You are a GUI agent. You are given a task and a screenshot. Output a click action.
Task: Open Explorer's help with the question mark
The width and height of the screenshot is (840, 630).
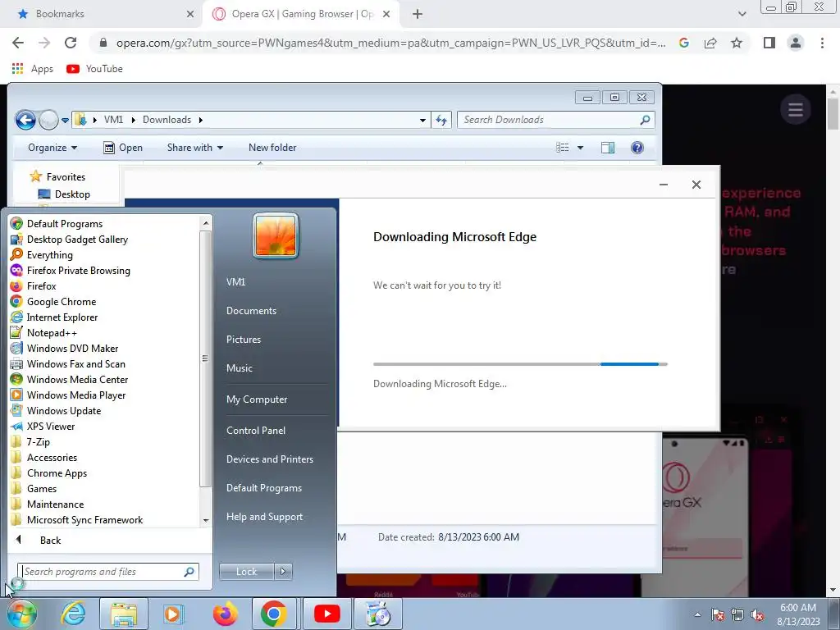pyautogui.click(x=637, y=148)
